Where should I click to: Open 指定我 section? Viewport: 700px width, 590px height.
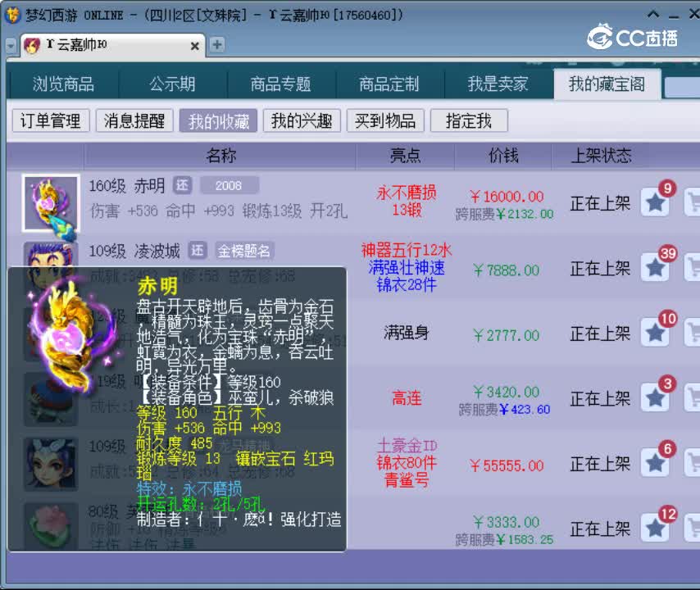469,120
